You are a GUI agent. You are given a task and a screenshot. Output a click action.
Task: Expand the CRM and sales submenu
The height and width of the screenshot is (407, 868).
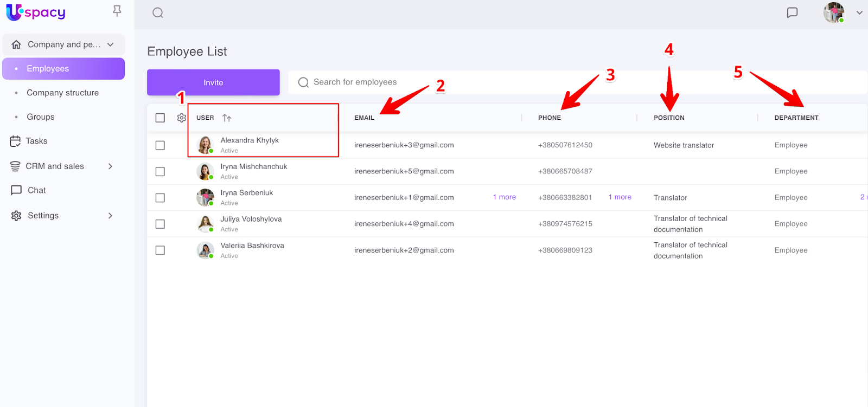(110, 166)
